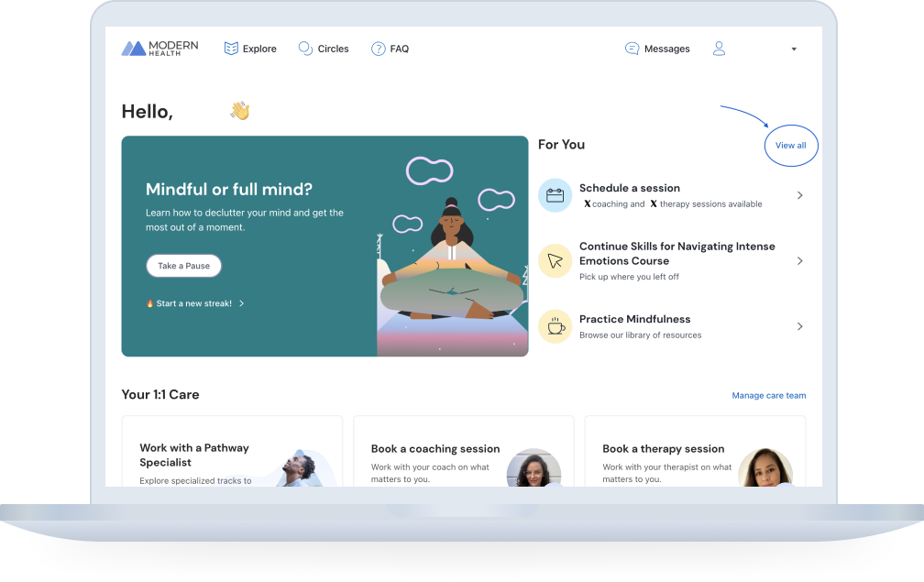Click the Circles chat bubbles icon
Image resolution: width=924 pixels, height=582 pixels.
coord(305,49)
